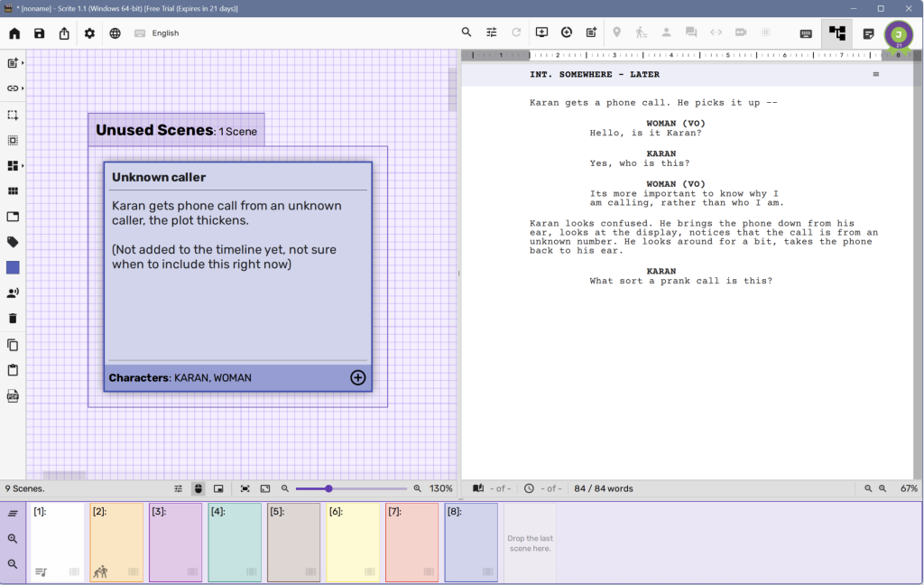Expand the layout options arrow in sidebar
Image resolution: width=924 pixels, height=585 pixels.
tap(22, 166)
